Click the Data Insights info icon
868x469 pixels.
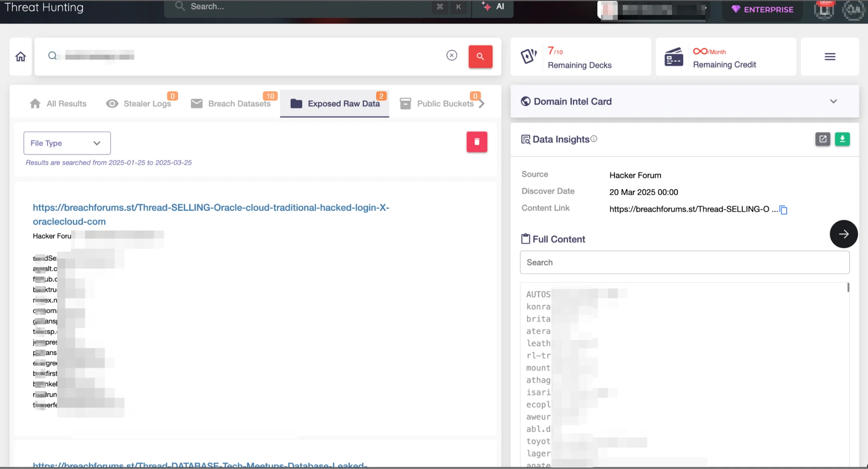[594, 139]
